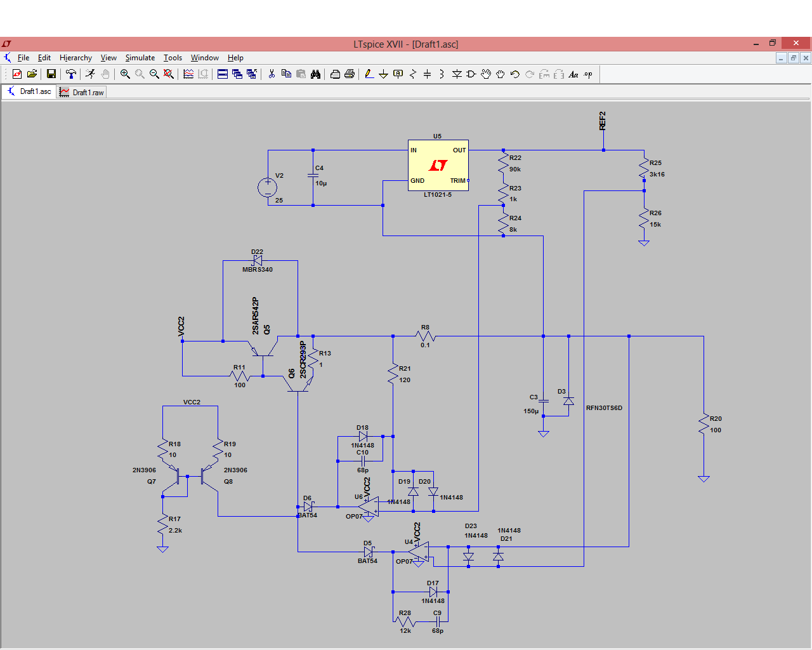The height and width of the screenshot is (650, 812).
Task: Click the LT1021-5 regulator U5 symbol
Action: point(438,165)
